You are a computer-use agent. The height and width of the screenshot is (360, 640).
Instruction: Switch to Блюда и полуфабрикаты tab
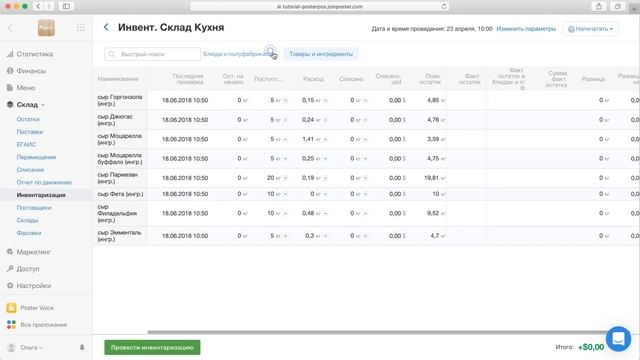click(238, 54)
